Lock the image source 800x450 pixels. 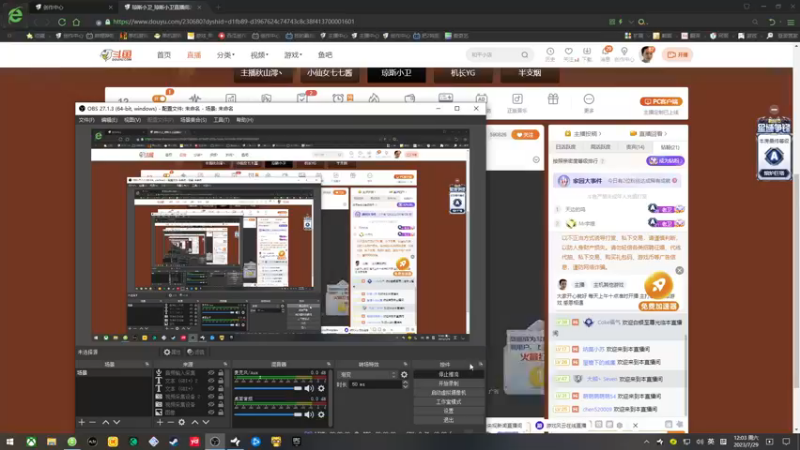[x=221, y=412]
